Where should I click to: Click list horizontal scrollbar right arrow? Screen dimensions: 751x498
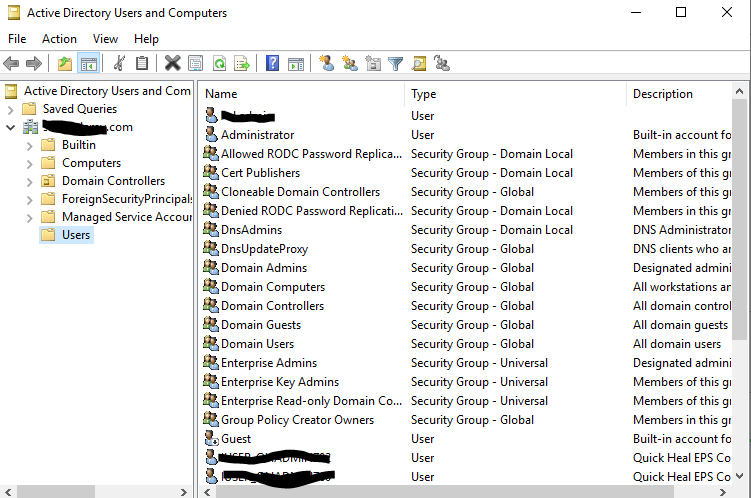[x=723, y=492]
